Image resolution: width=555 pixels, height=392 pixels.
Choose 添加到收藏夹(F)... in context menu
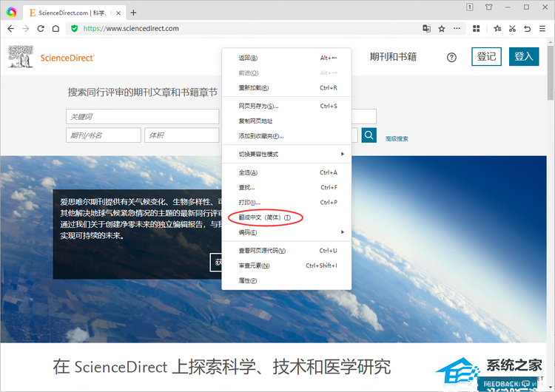[286, 136]
